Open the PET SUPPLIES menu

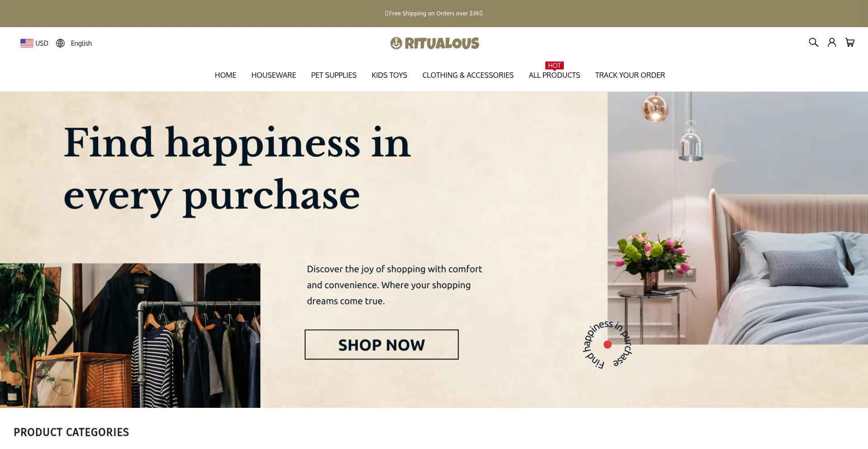tap(334, 75)
